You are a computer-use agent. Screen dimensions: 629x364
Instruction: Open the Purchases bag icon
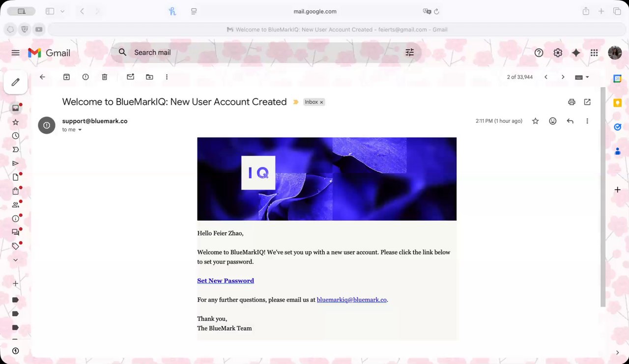[16, 191]
